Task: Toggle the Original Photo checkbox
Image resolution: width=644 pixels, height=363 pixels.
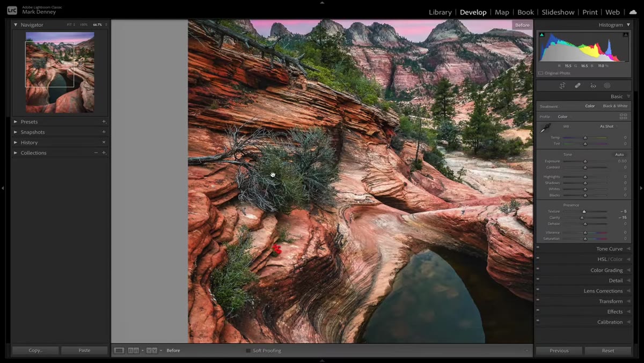Action: [540, 73]
